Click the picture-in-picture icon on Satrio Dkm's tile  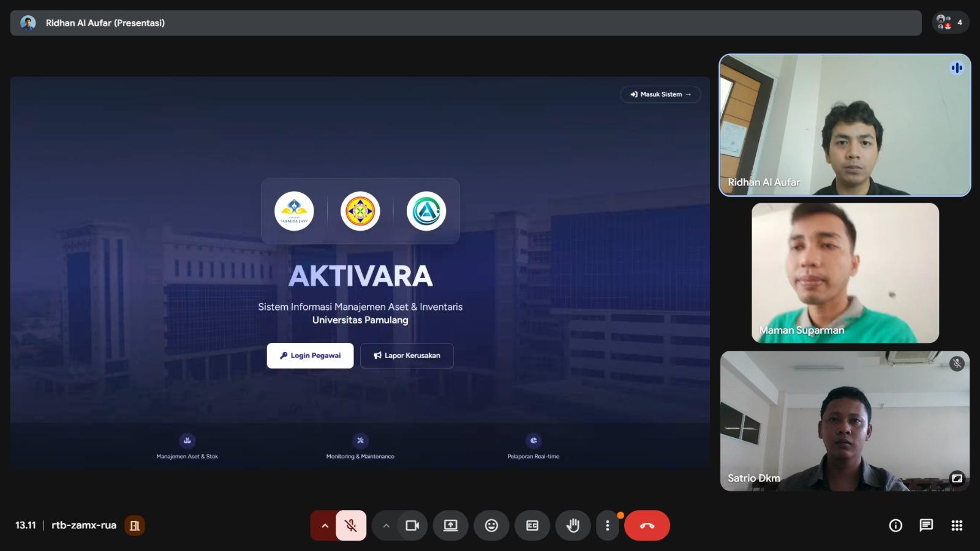coord(957,478)
